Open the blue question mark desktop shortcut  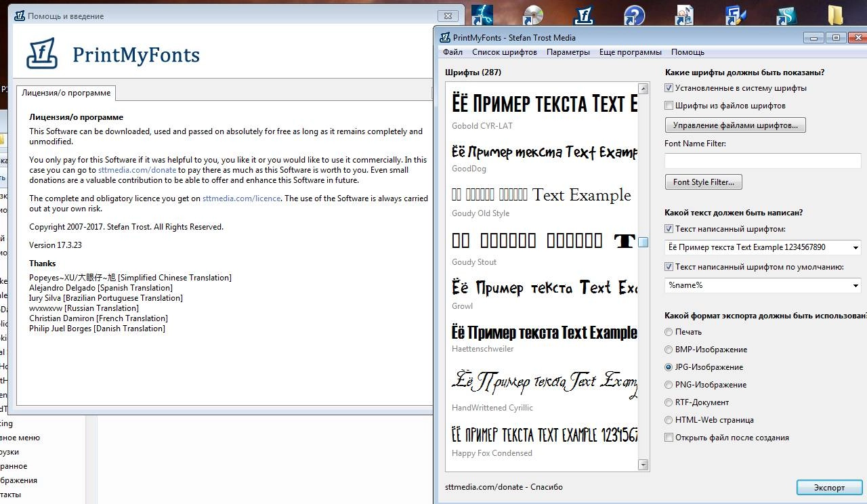[x=634, y=15]
